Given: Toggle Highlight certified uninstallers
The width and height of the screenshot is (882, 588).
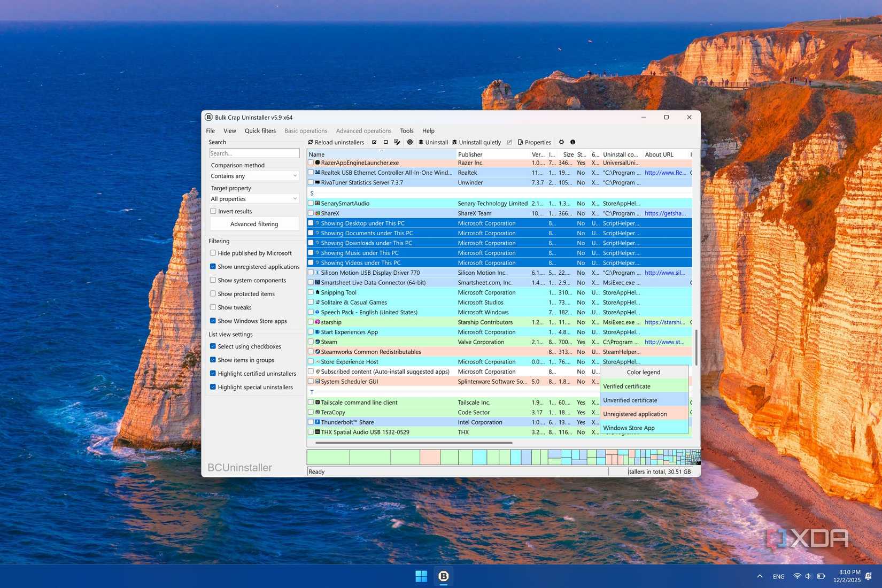Looking at the screenshot, I should pyautogui.click(x=213, y=373).
